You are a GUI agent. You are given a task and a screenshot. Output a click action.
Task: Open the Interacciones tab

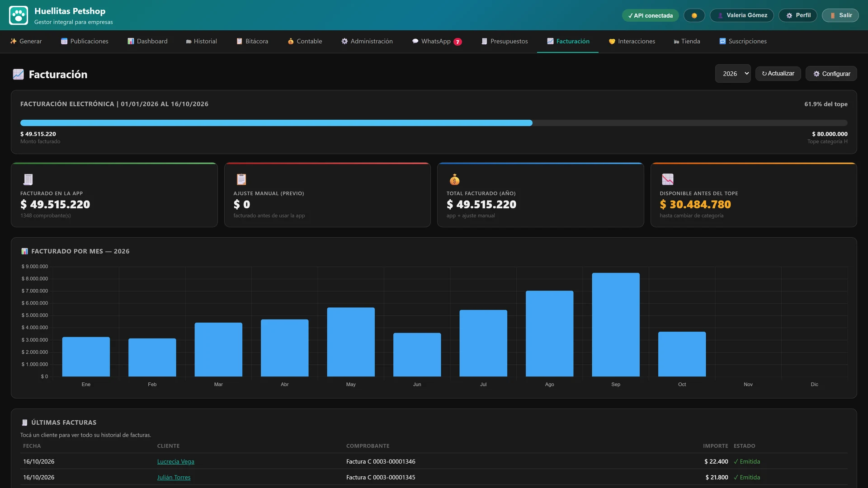pyautogui.click(x=632, y=41)
